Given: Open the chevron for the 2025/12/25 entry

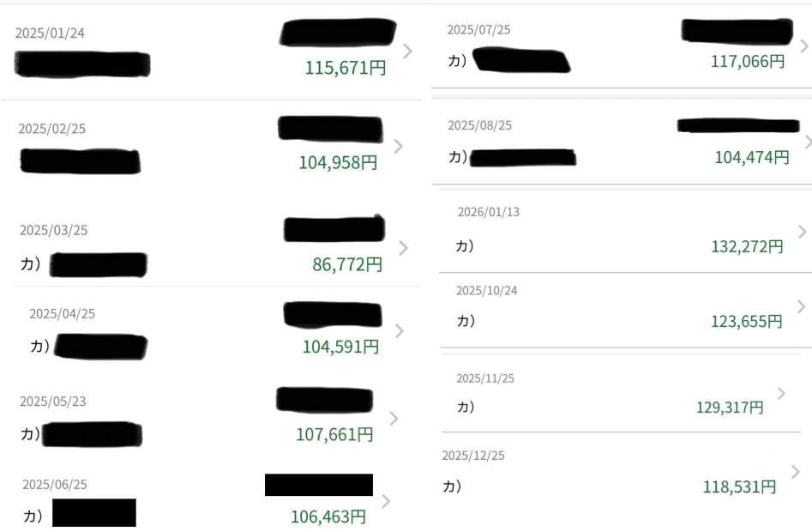Looking at the screenshot, I should (x=796, y=471).
